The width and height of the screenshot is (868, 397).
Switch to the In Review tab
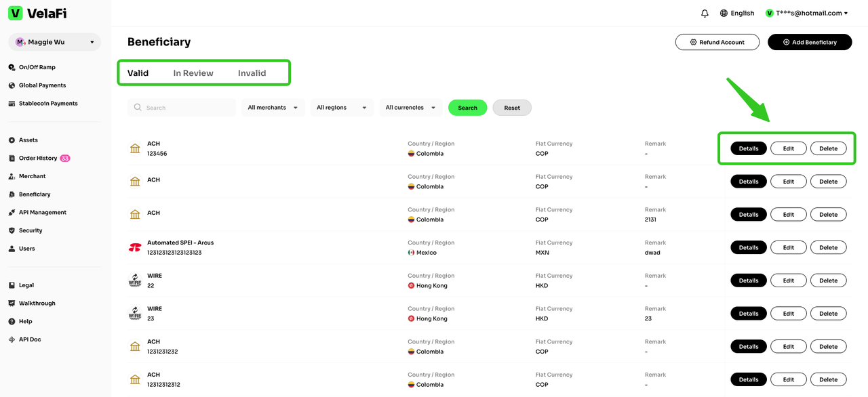tap(193, 73)
